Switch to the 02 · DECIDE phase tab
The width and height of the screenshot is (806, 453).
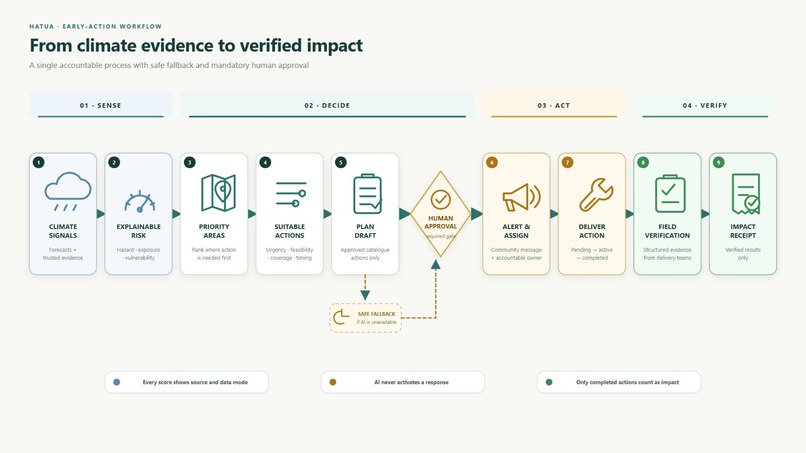327,105
